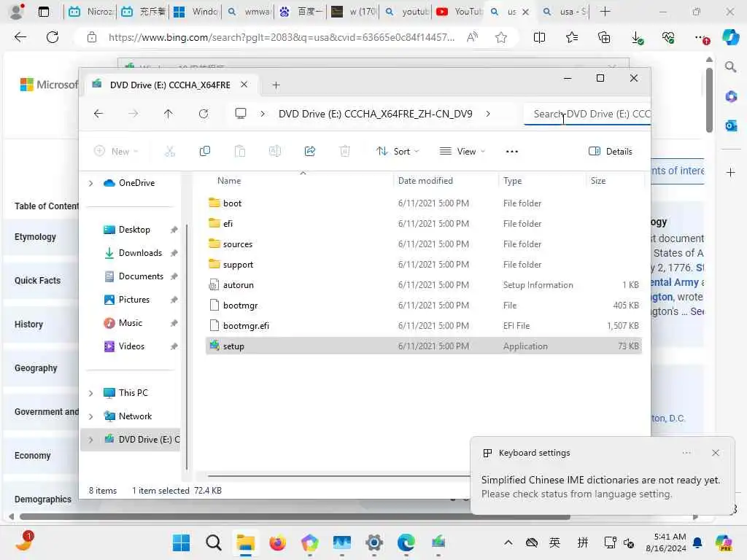Close the DVD Drive Explorer tab
The width and height of the screenshot is (747, 560).
click(244, 85)
